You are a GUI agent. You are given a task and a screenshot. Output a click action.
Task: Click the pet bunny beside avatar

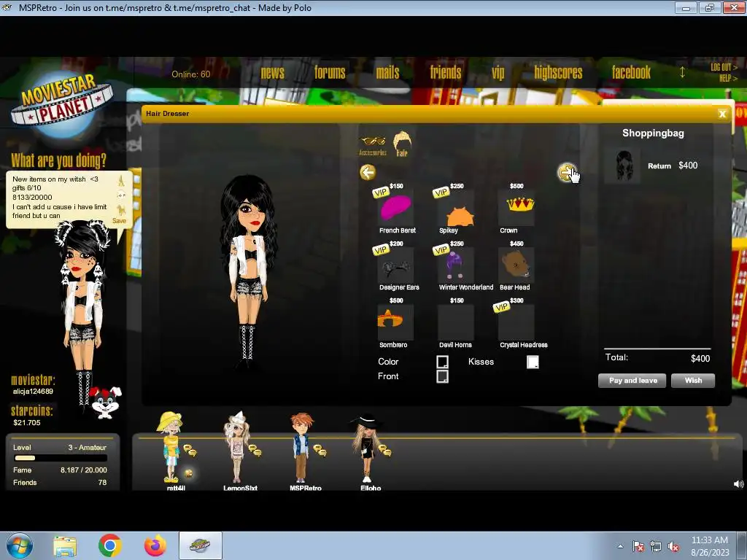[107, 402]
